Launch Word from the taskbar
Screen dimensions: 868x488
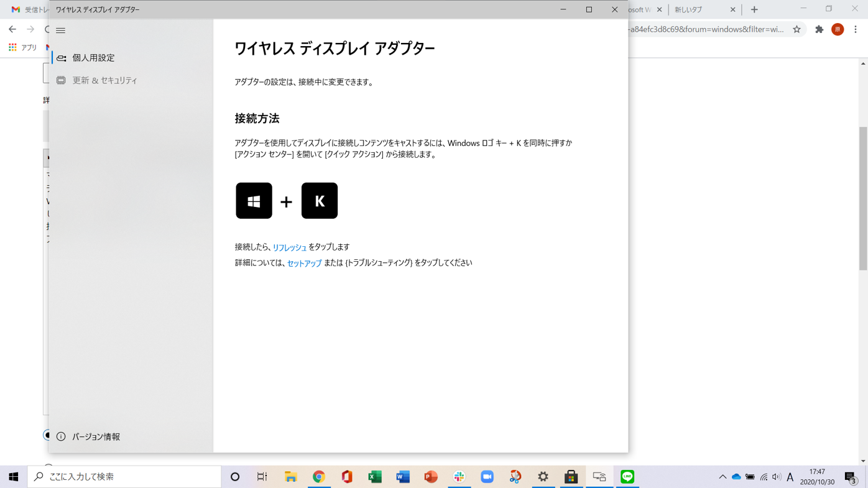click(x=403, y=477)
